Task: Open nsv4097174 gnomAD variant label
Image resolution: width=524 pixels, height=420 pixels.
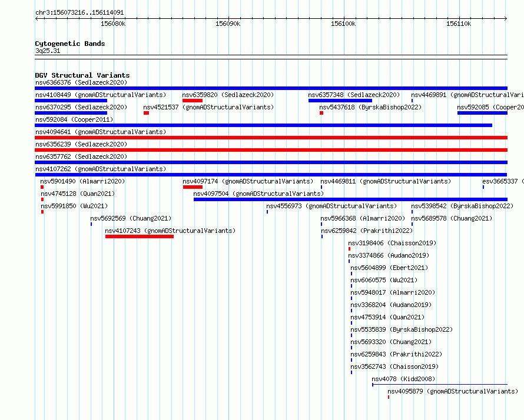Action: 248,181
